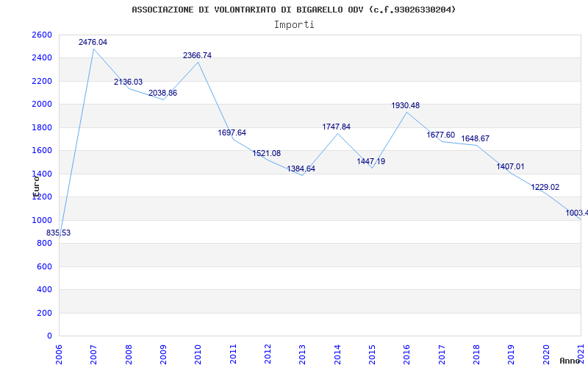Click x-axis year 2009

point(163,354)
